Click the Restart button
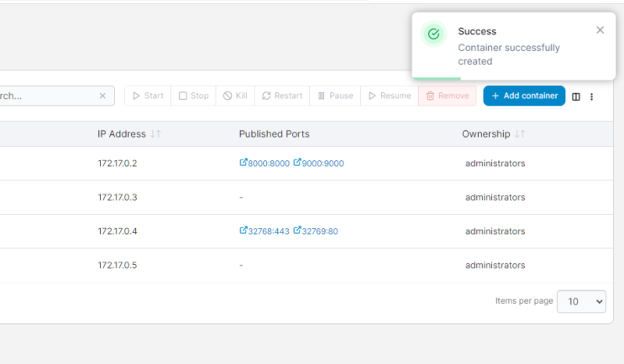Image resolution: width=624 pixels, height=364 pixels. point(282,96)
